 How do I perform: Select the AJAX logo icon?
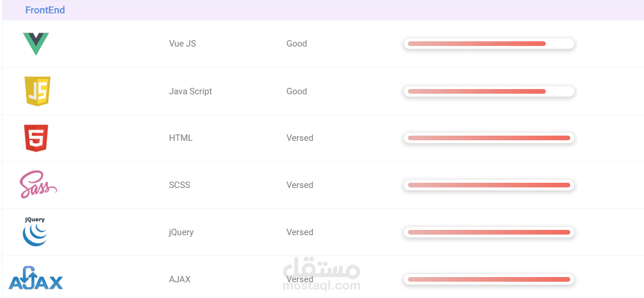click(x=35, y=278)
